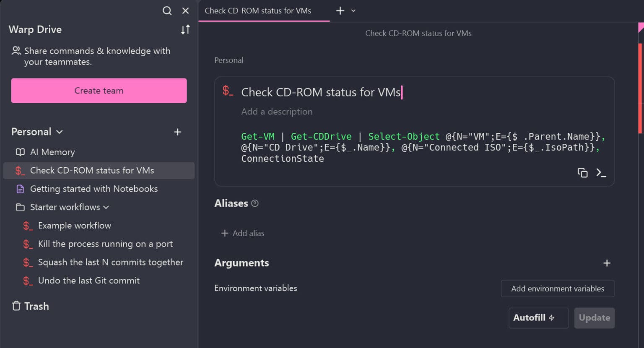Collapse the Starter workflows folder

105,207
